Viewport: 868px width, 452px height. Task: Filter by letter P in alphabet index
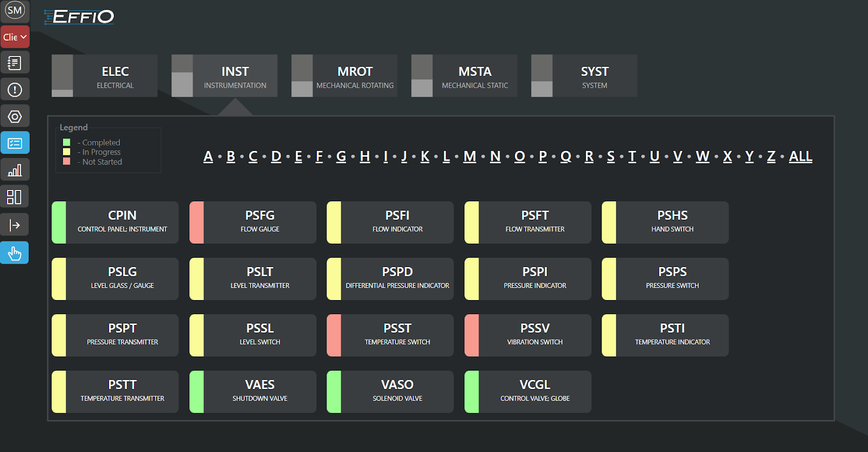[542, 157]
